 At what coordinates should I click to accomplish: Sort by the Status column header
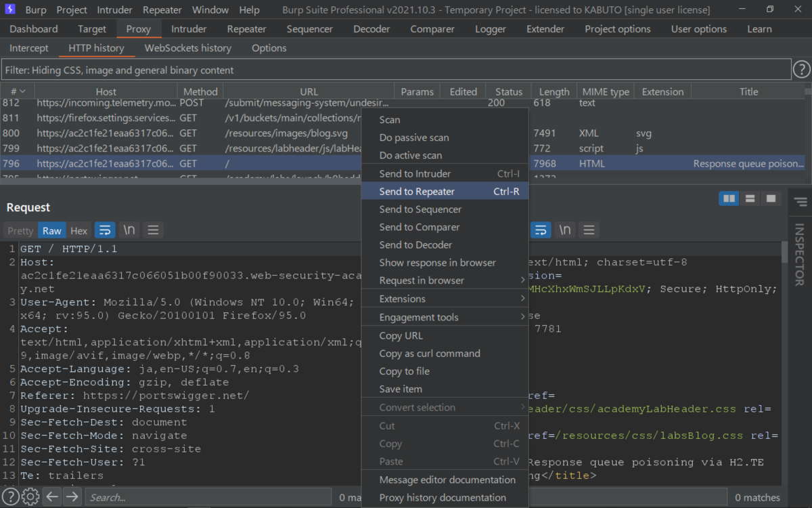509,91
